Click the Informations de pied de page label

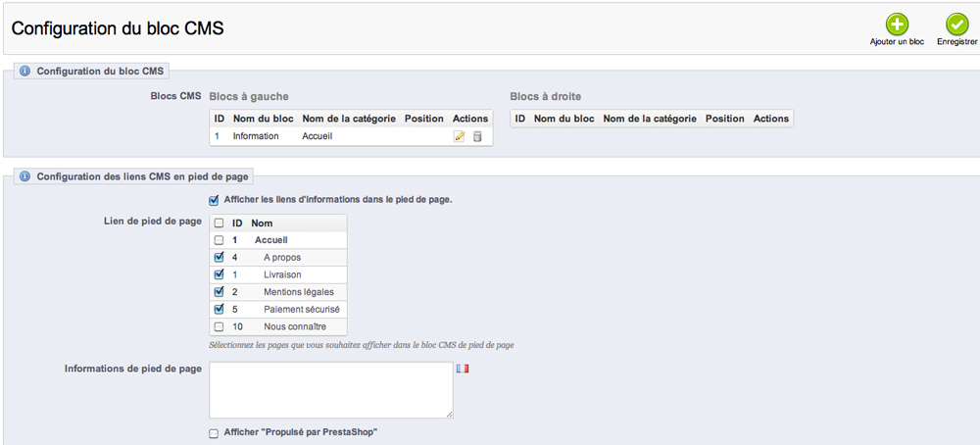tap(133, 369)
